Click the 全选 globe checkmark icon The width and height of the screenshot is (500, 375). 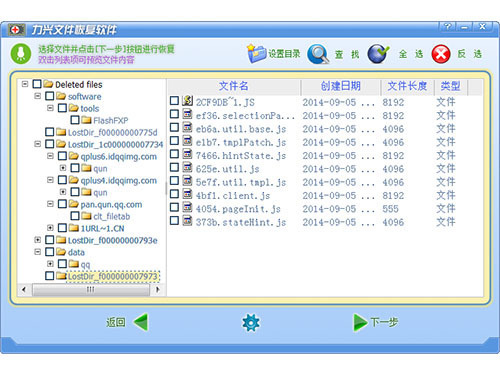coord(378,53)
